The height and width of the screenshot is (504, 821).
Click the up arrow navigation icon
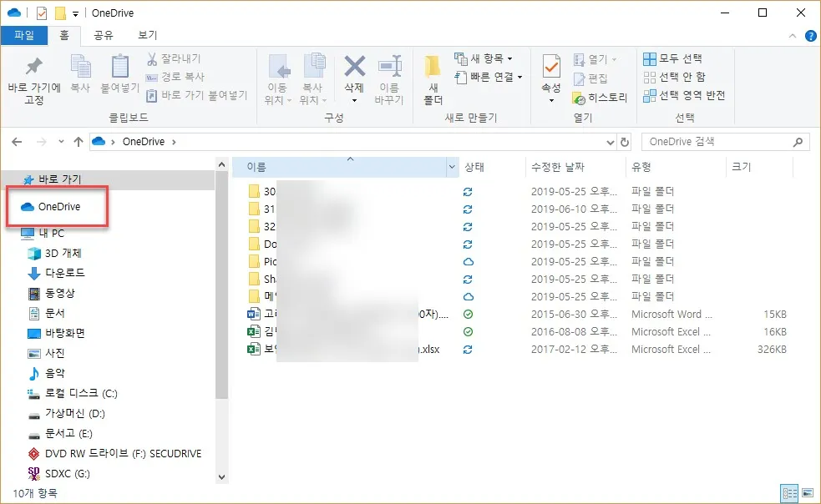tap(79, 142)
